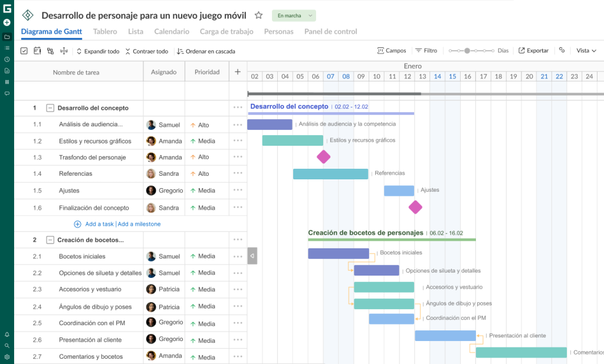Click assignee Sandra on Referencias row
Viewport: 604px width, 364px height.
[163, 173]
